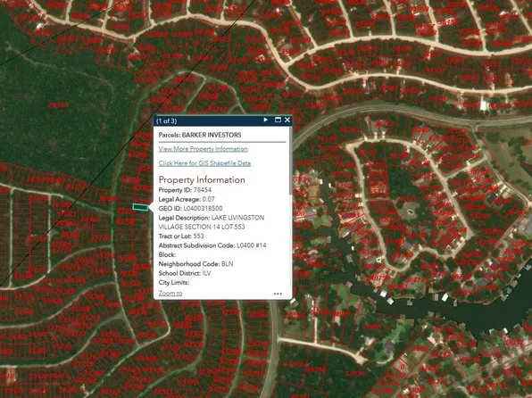
Task: Select the cyan highlighted parcel on map
Action: pos(140,207)
